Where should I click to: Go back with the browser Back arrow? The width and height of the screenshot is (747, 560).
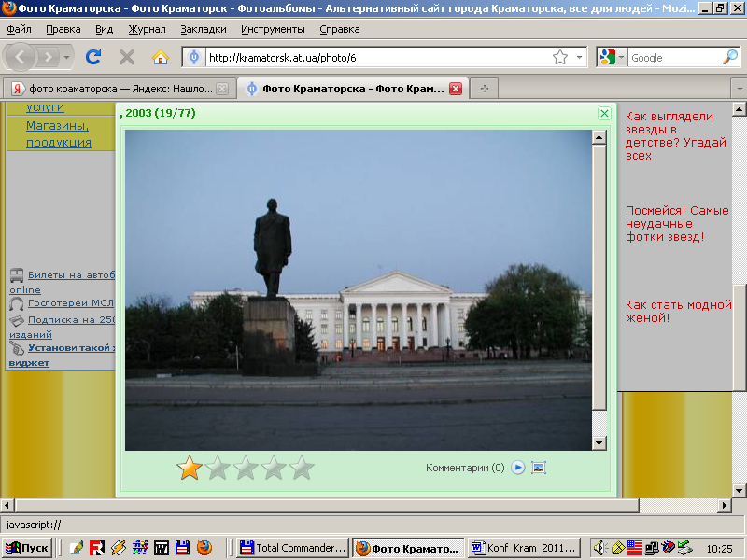click(19, 58)
